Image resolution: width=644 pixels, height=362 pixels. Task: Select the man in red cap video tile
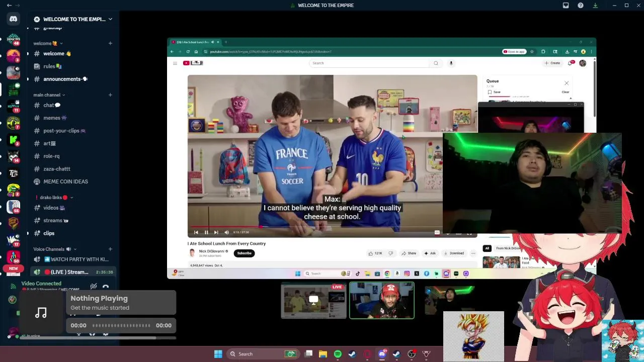tap(382, 301)
